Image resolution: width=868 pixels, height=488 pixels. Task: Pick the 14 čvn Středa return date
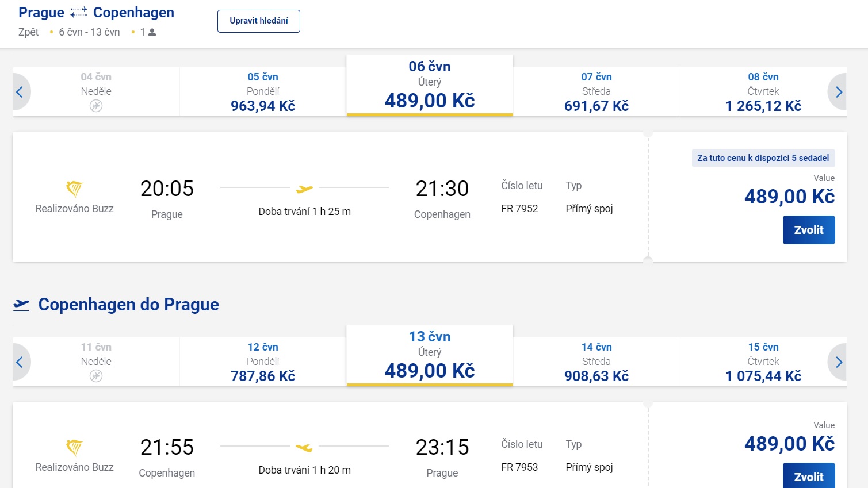pos(596,362)
